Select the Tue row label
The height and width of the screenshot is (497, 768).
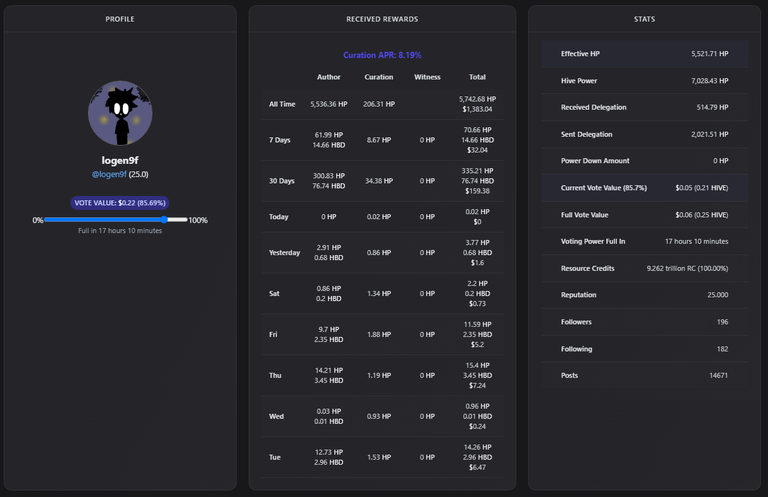pyautogui.click(x=275, y=457)
